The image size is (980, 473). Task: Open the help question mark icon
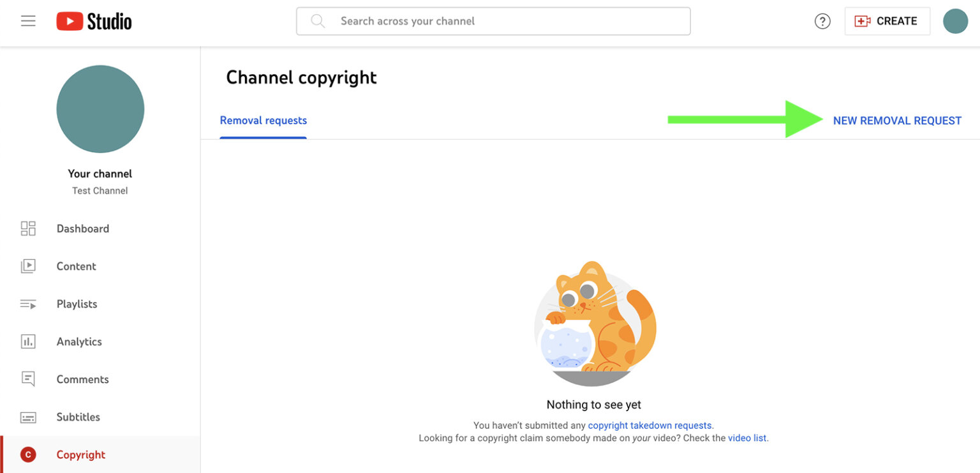tap(822, 21)
